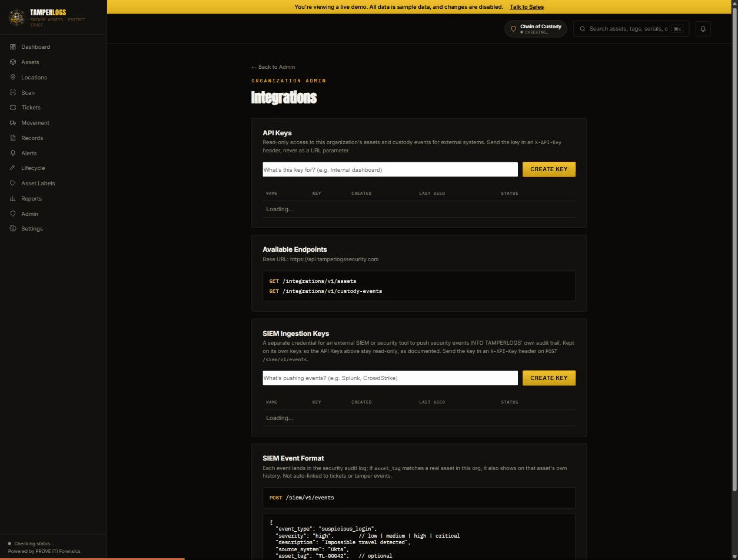Viewport: 738px width, 560px height.
Task: Open the Reports section
Action: pos(53,199)
